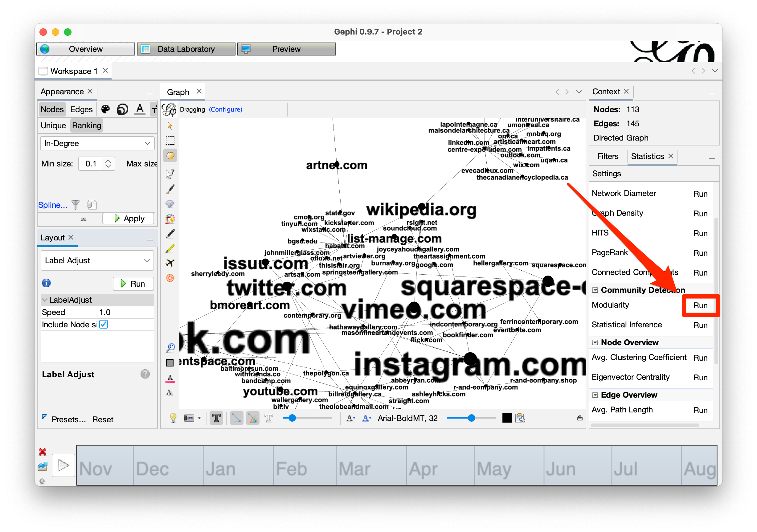
Task: Adjust the label font size slider
Action: [x=472, y=418]
